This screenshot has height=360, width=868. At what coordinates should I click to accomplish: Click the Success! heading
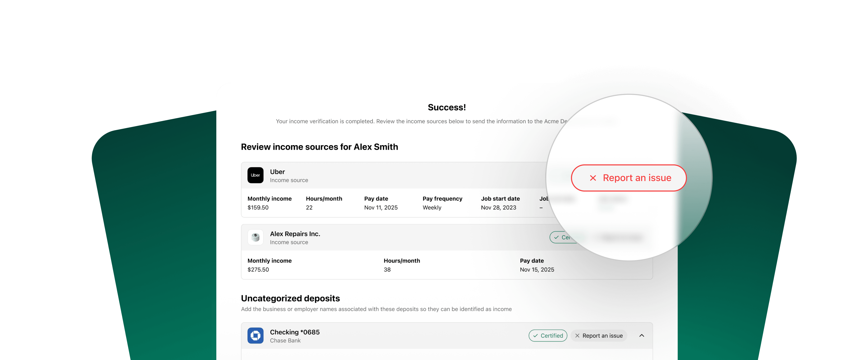pos(446,107)
